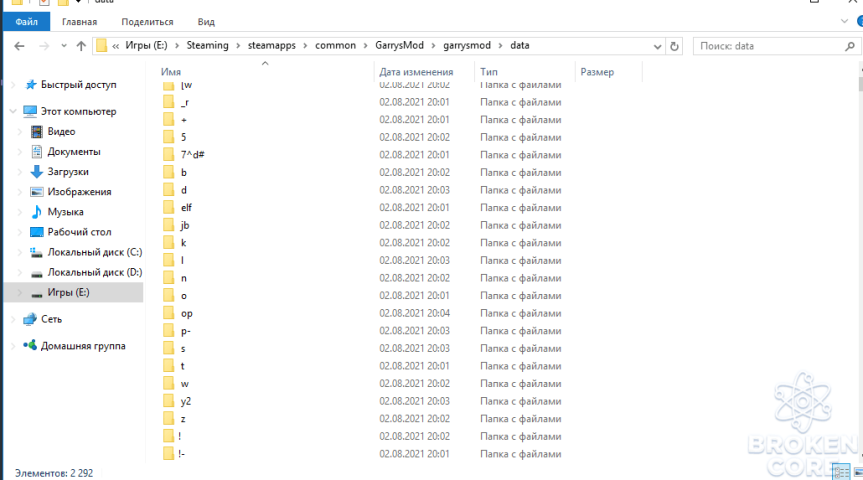Switch to the Главная ribbon tab
863x480 pixels.
tap(79, 22)
